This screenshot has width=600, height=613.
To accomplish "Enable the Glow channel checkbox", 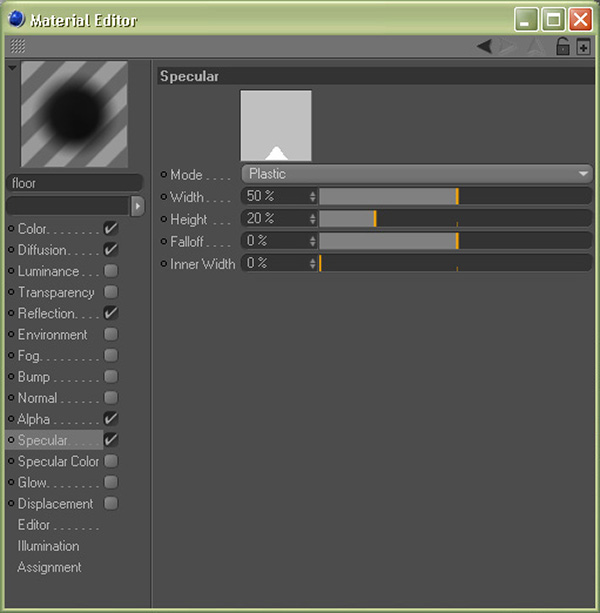I will (111, 482).
